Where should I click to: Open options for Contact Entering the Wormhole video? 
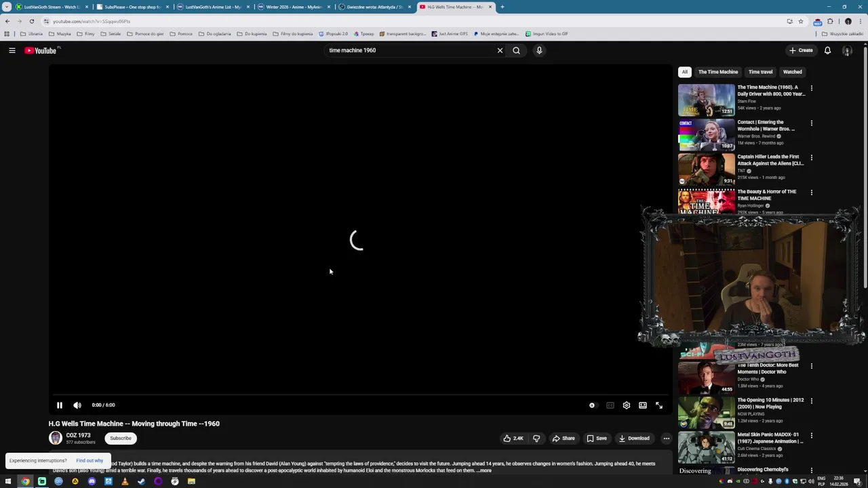811,123
